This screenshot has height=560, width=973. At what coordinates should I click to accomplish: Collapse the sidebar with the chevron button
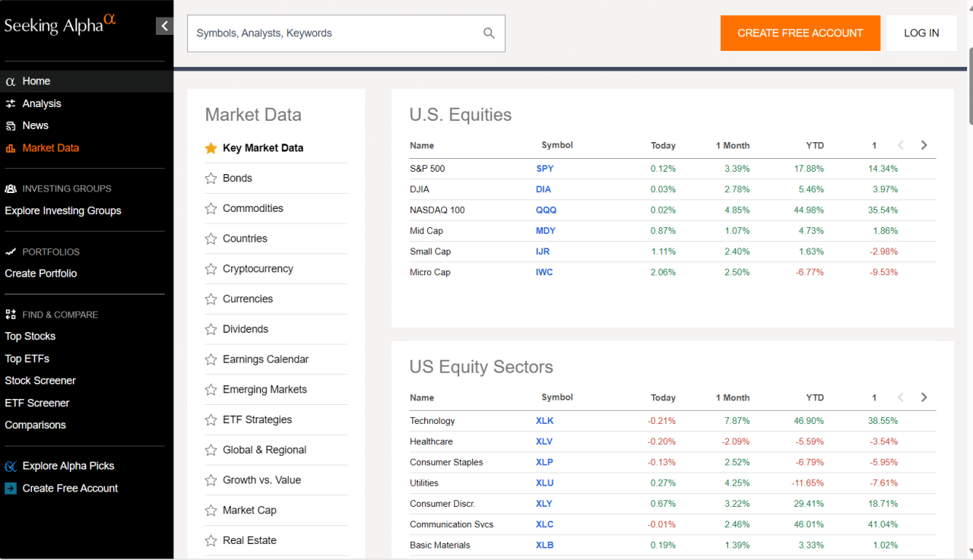(x=164, y=26)
